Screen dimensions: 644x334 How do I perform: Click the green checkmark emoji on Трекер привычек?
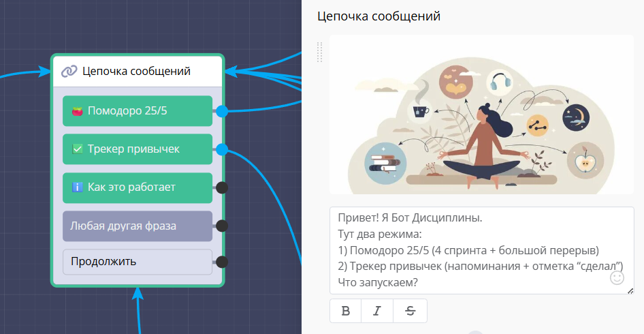[x=78, y=149]
